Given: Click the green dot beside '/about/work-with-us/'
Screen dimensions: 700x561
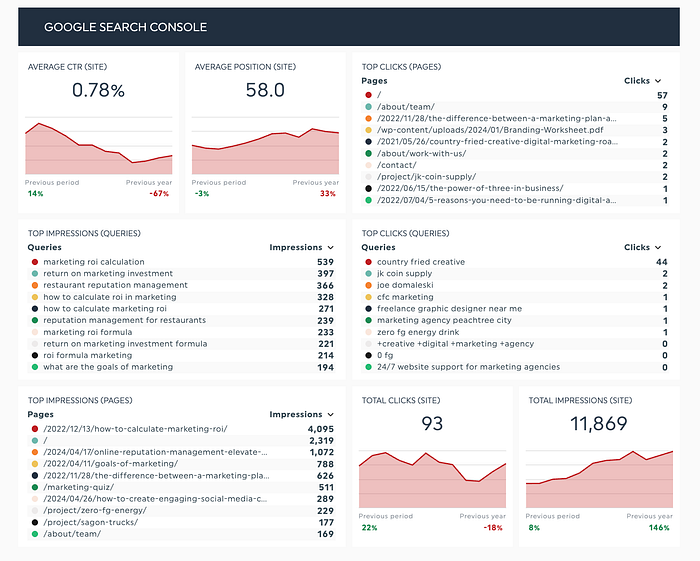Looking at the screenshot, I should point(368,154).
